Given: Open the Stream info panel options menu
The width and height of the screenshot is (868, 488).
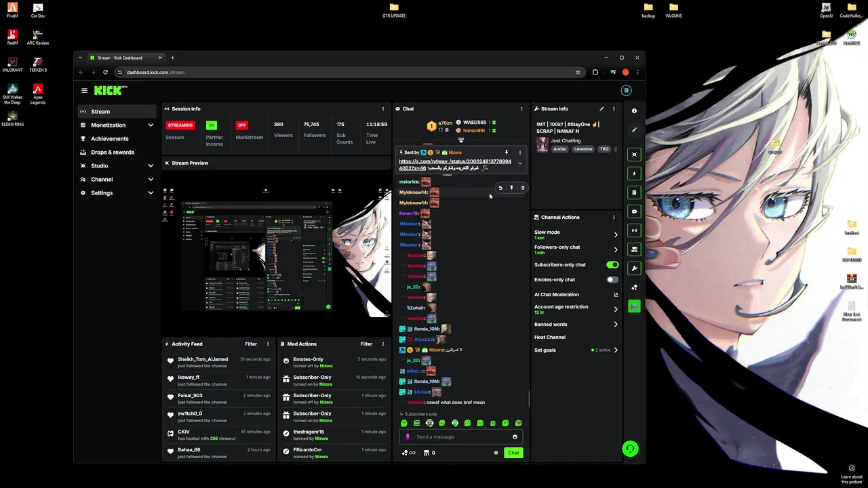Looking at the screenshot, I should coord(614,108).
